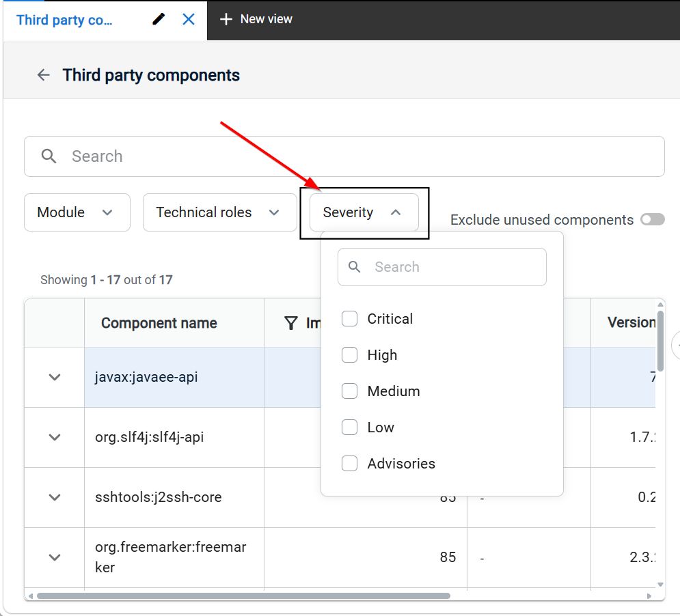This screenshot has width=680, height=616.
Task: Check the Medium severity checkbox
Action: coord(349,391)
